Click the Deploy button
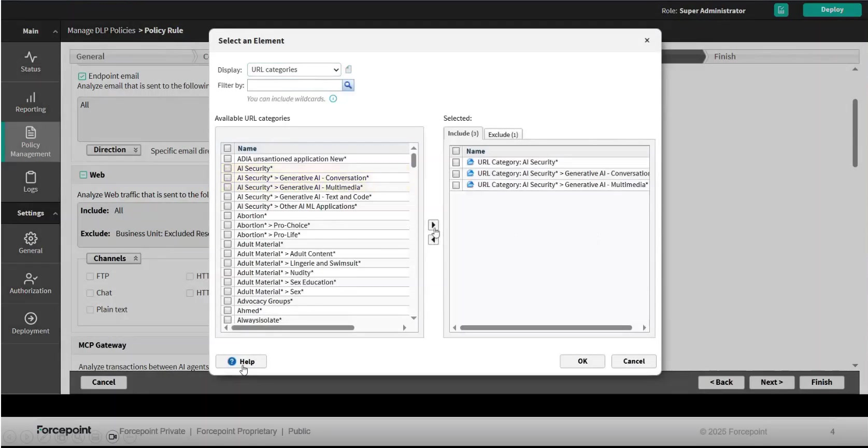 click(832, 10)
